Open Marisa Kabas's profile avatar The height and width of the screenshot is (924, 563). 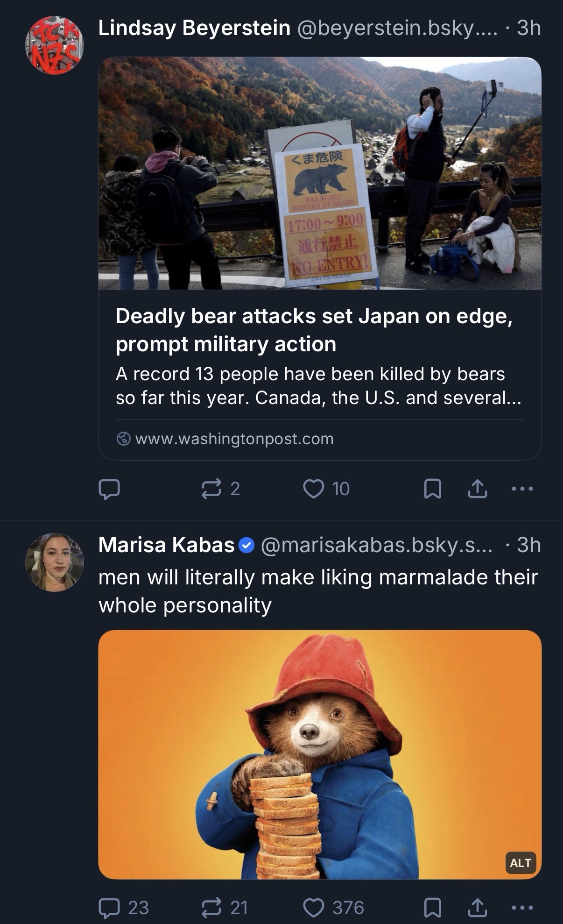tap(54, 562)
